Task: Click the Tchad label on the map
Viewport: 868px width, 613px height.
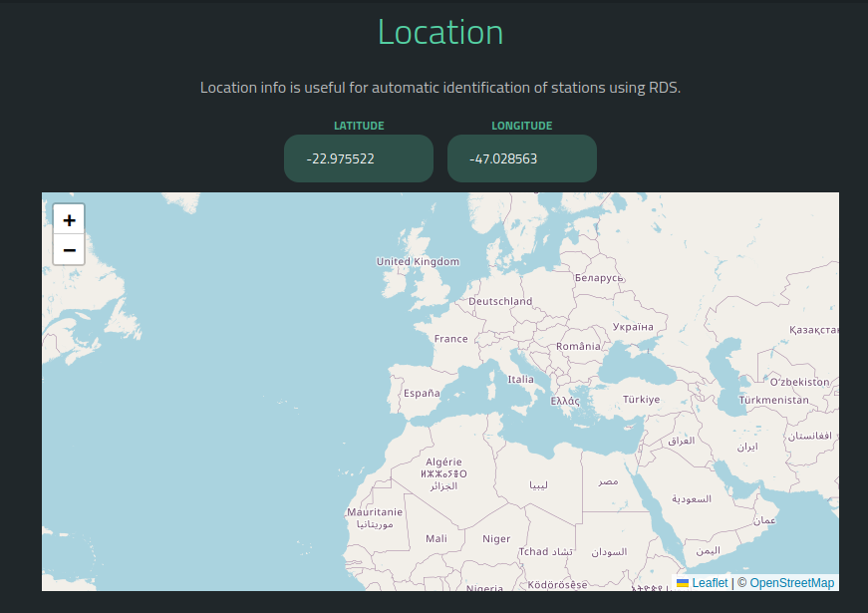Action: click(533, 552)
